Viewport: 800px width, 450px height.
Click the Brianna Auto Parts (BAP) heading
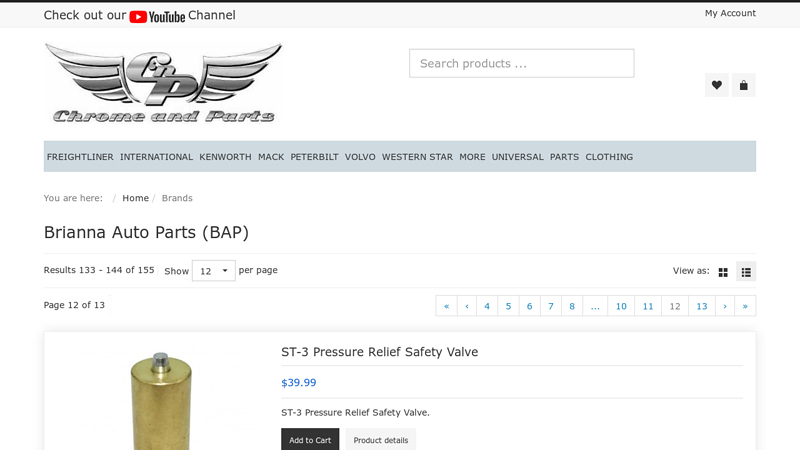point(146,232)
